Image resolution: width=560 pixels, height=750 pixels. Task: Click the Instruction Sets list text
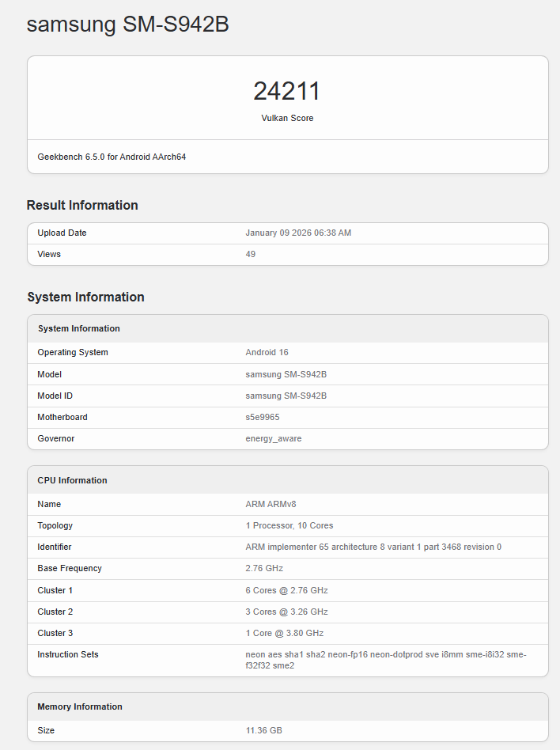[x=385, y=660]
